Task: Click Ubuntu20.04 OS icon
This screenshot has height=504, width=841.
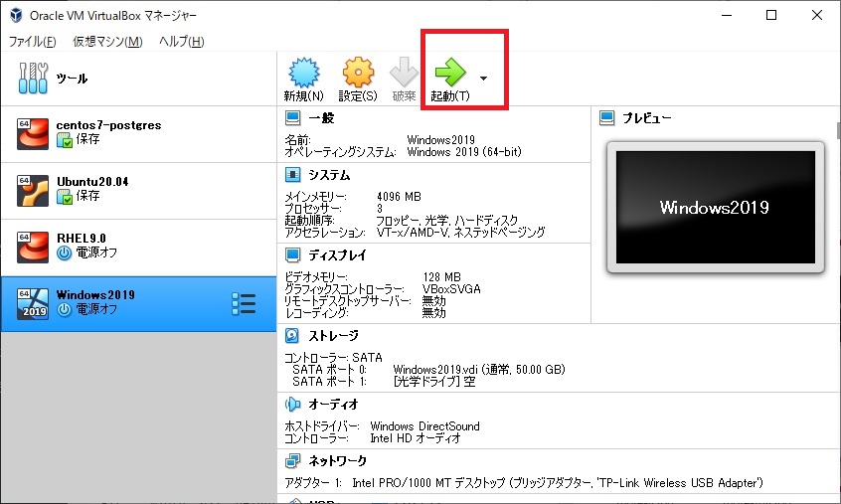Action: [x=33, y=191]
